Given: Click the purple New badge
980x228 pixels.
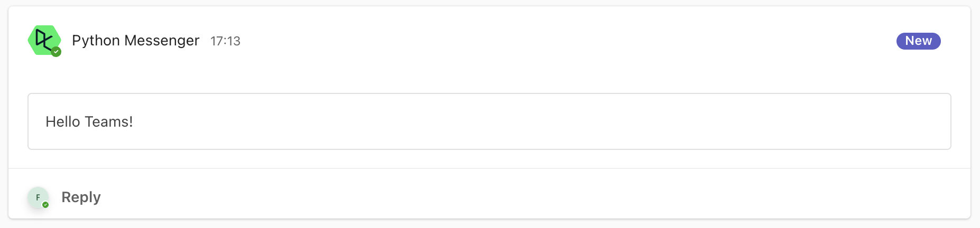Looking at the screenshot, I should 918,41.
